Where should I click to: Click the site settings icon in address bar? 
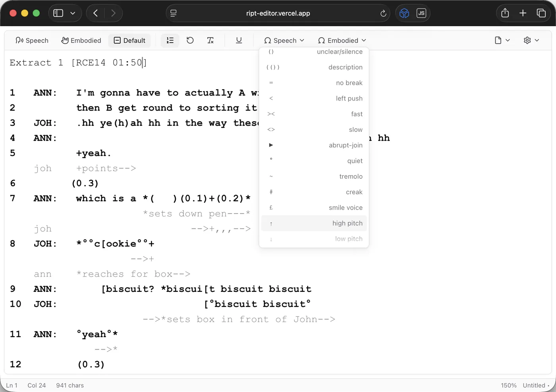click(174, 14)
